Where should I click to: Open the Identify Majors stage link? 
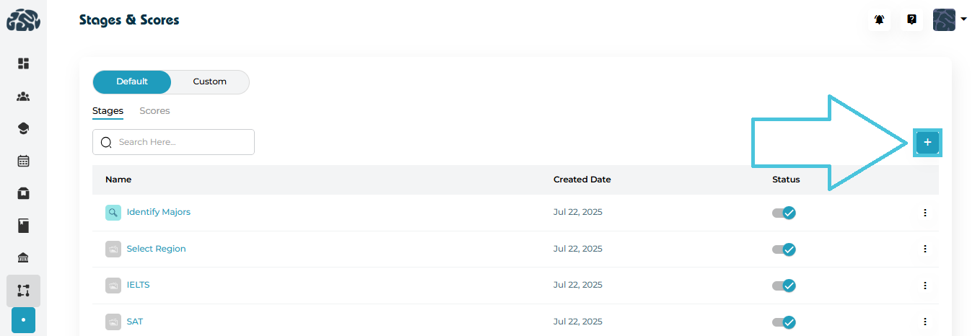(158, 212)
